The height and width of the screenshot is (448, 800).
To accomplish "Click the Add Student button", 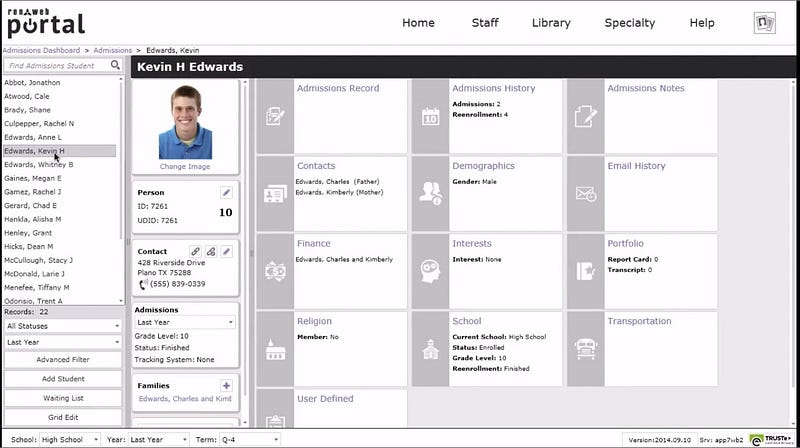I will click(63, 379).
